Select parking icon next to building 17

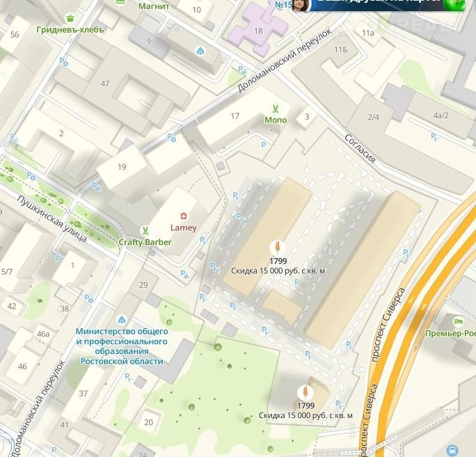(x=264, y=145)
